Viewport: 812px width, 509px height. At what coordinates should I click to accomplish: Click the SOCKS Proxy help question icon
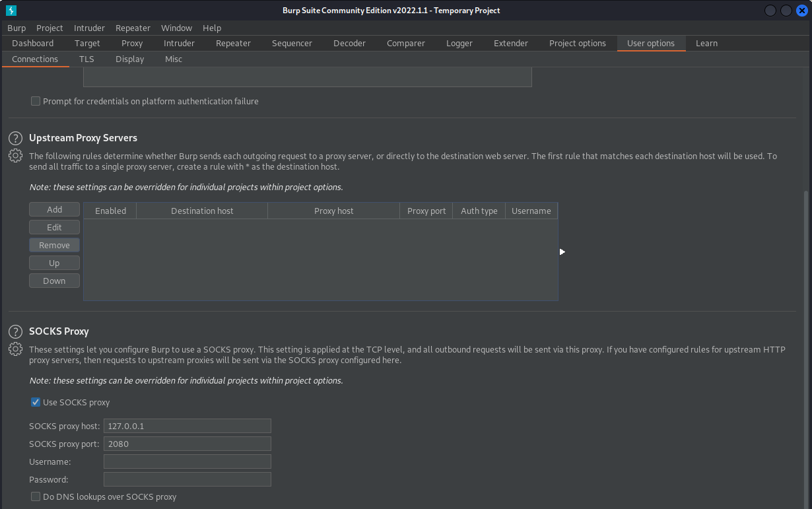click(15, 331)
